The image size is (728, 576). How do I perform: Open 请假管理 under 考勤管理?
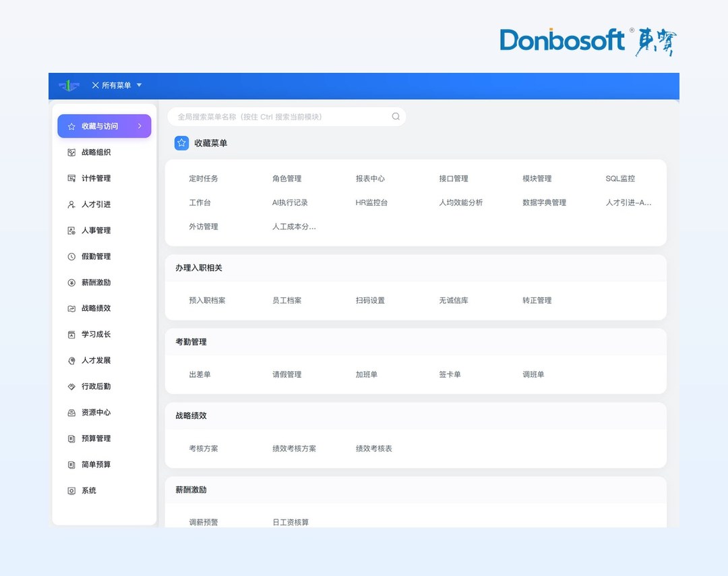tap(287, 374)
